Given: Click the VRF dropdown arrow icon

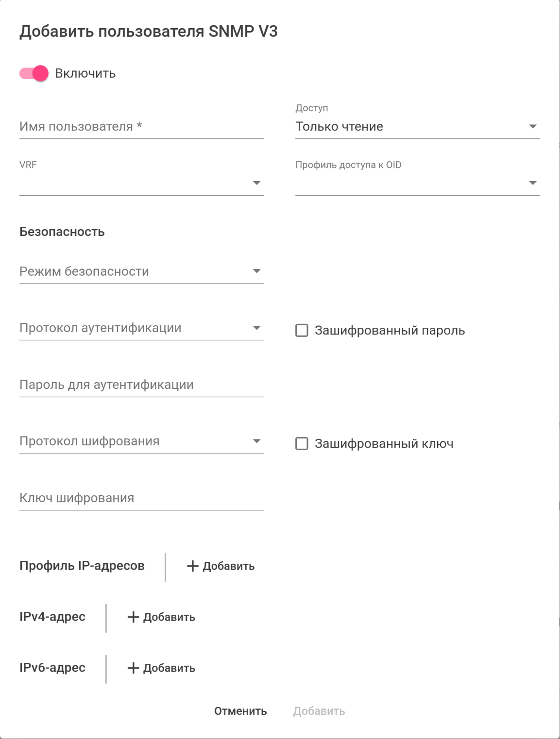Looking at the screenshot, I should (x=257, y=183).
